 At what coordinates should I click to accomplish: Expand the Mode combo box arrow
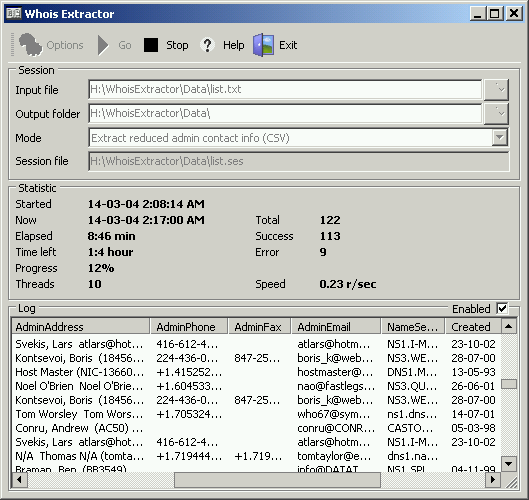(500, 137)
